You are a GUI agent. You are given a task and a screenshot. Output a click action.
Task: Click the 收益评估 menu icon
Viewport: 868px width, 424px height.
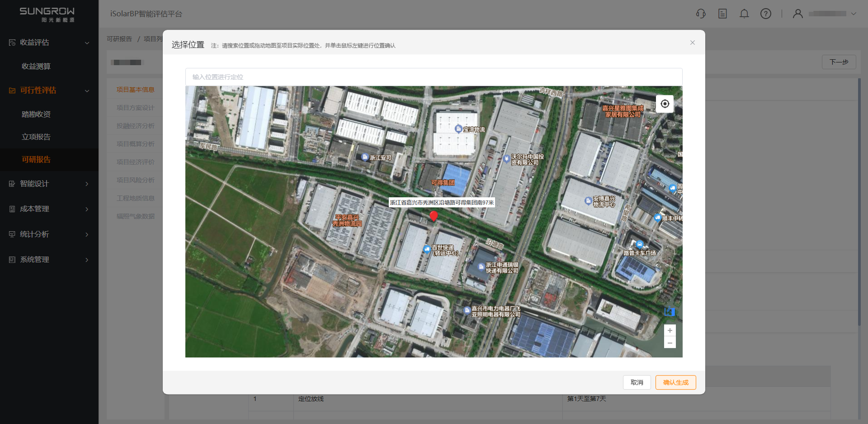point(12,43)
